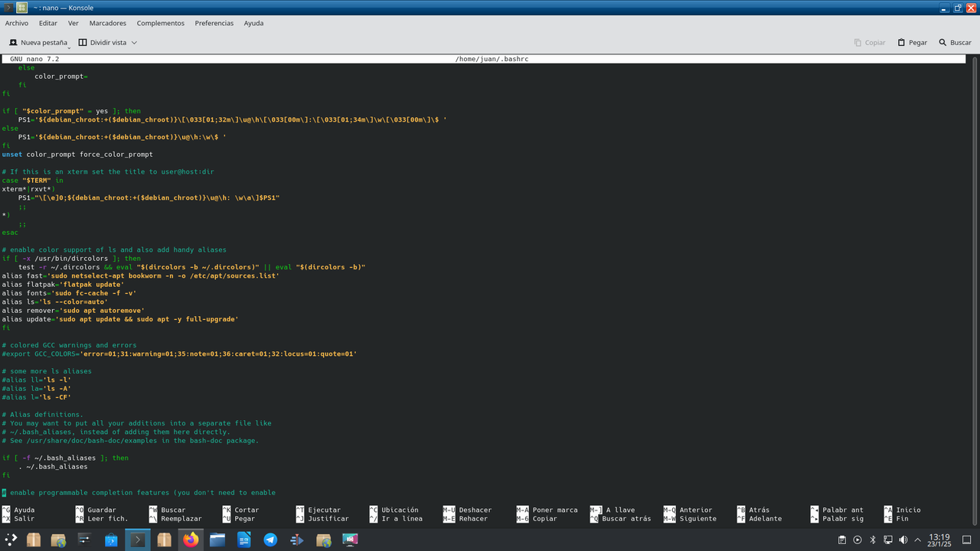Image resolution: width=980 pixels, height=551 pixels.
Task: Open the Editar menu
Action: [x=48, y=23]
